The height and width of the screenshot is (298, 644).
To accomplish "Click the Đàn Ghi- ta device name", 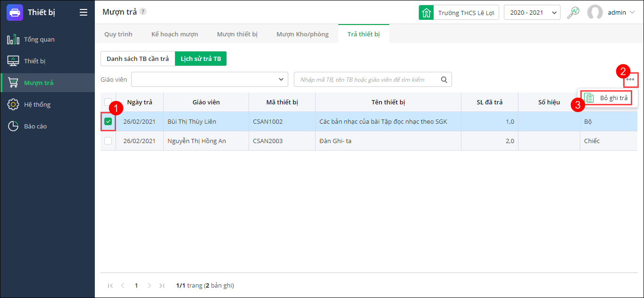I will 335,141.
